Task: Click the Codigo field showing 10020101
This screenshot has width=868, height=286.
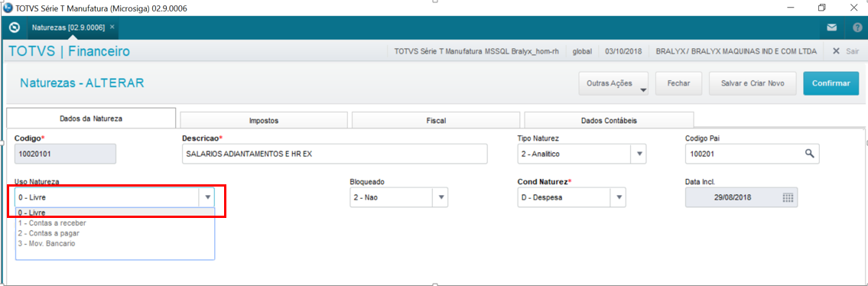Action: (65, 154)
